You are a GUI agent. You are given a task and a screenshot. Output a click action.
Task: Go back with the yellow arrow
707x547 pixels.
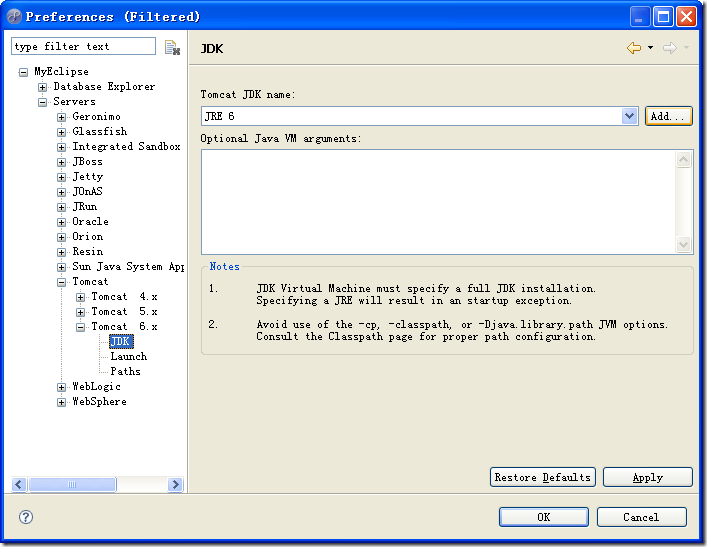pyautogui.click(x=634, y=47)
